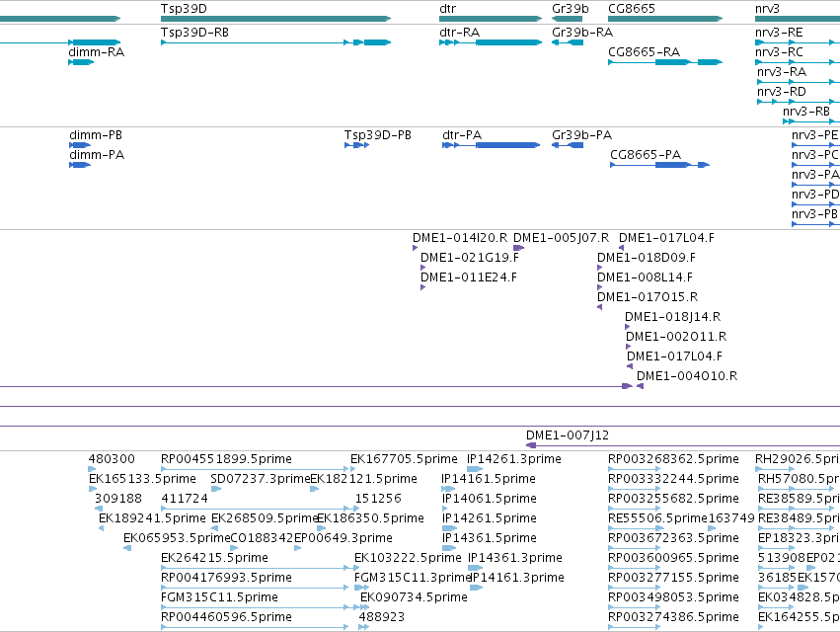Click the dtr gene label
The width and height of the screenshot is (840, 632).
[x=447, y=9]
